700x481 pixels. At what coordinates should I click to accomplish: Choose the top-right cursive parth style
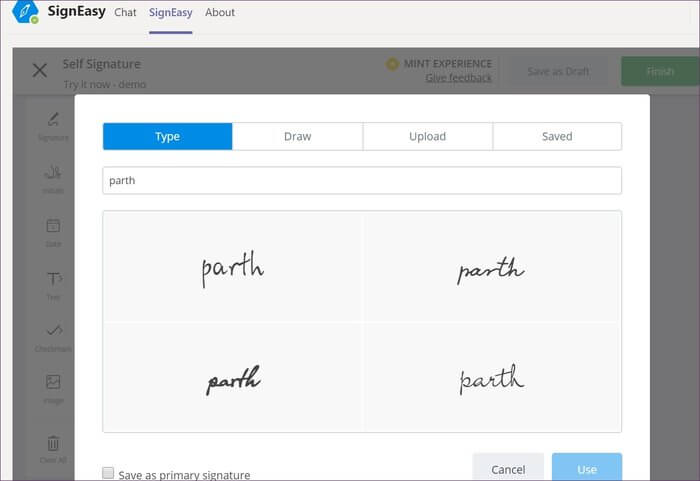pos(491,268)
